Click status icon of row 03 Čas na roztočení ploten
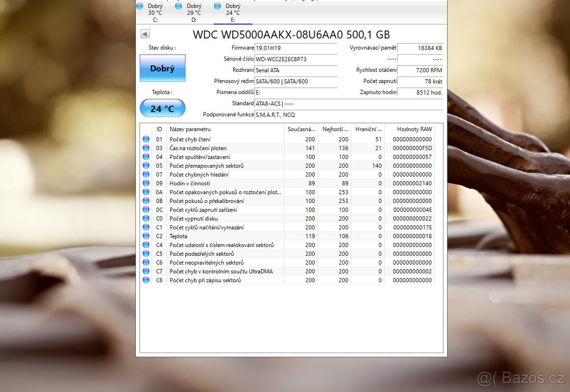The width and height of the screenshot is (570, 392). 146,148
